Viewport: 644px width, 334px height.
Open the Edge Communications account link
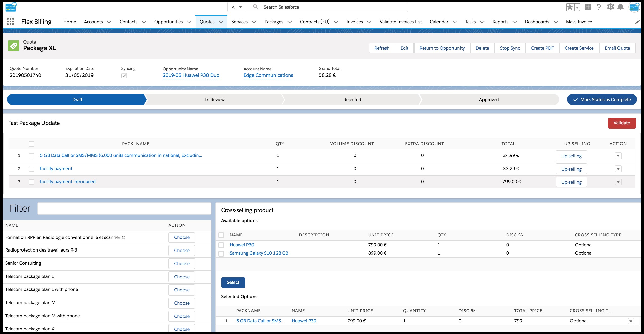(x=268, y=75)
